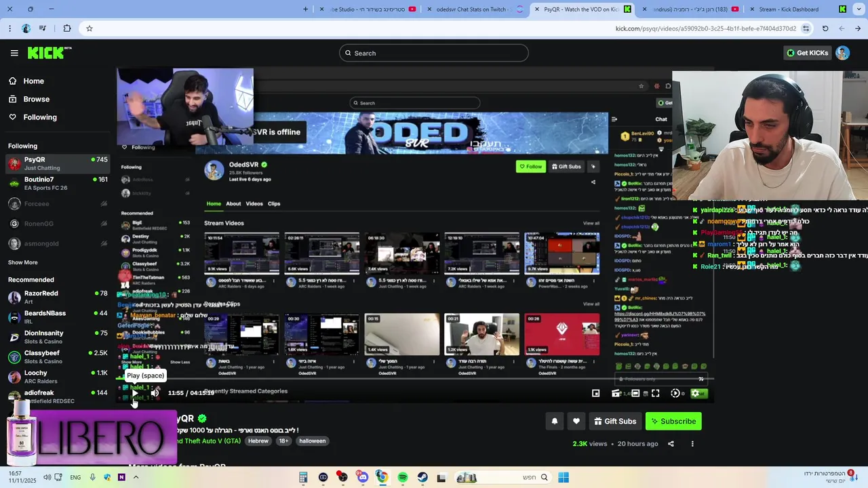
Task: Open Calculator from the taskbar
Action: (x=303, y=477)
